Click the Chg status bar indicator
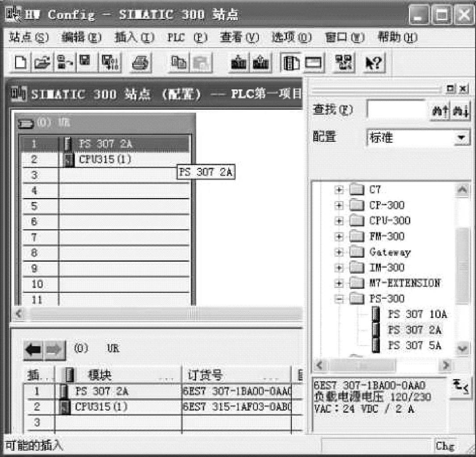476x457 pixels. click(445, 446)
